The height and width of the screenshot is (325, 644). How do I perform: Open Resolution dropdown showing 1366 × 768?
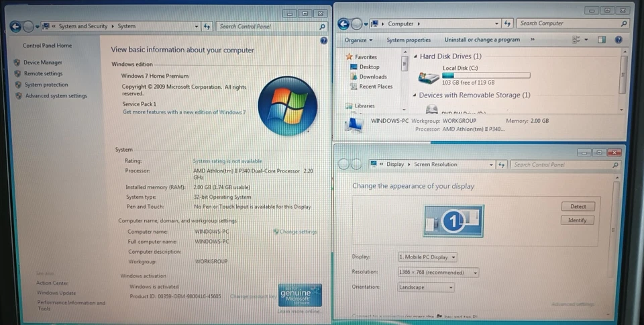click(x=438, y=273)
